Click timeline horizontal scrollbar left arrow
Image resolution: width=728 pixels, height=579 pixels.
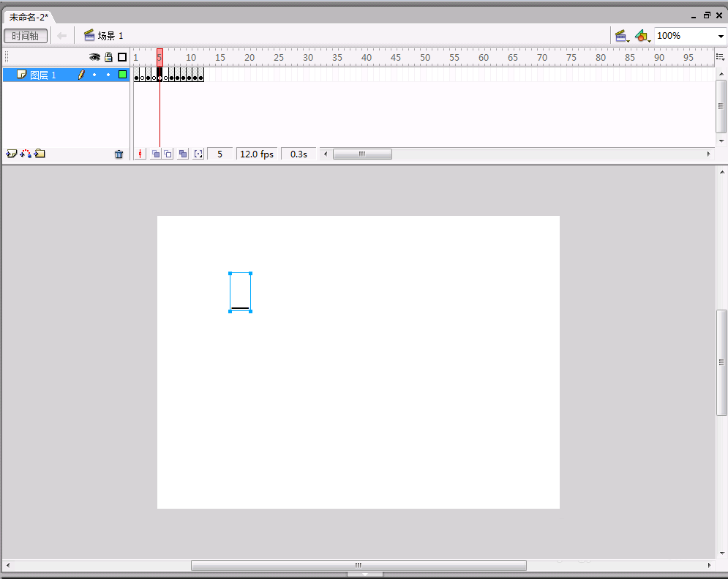(326, 154)
